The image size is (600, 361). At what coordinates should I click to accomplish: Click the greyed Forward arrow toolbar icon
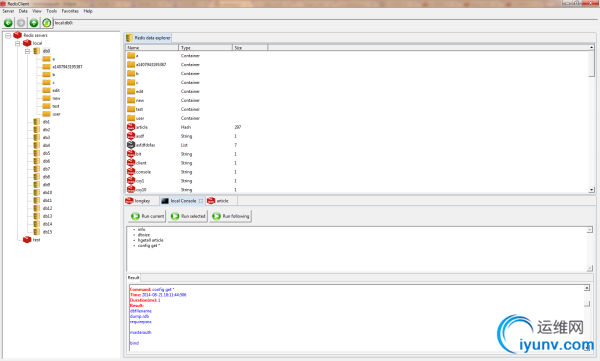(21, 23)
